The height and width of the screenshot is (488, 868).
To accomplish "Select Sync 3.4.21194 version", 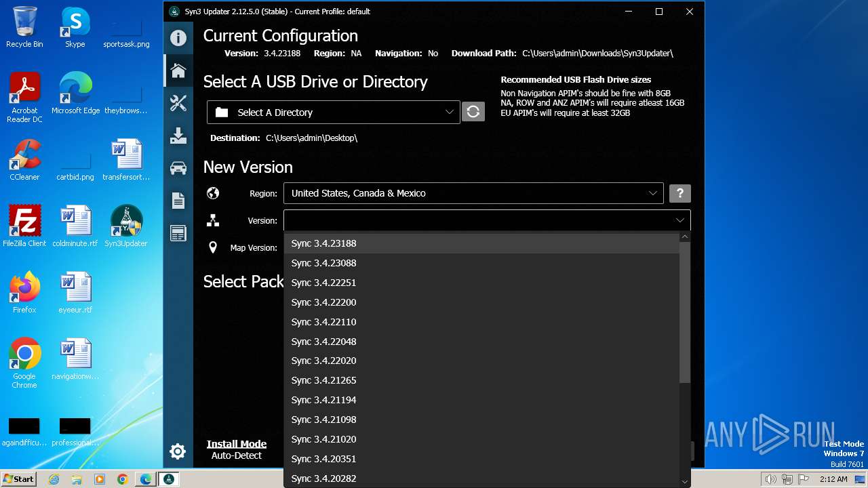I will pos(481,400).
